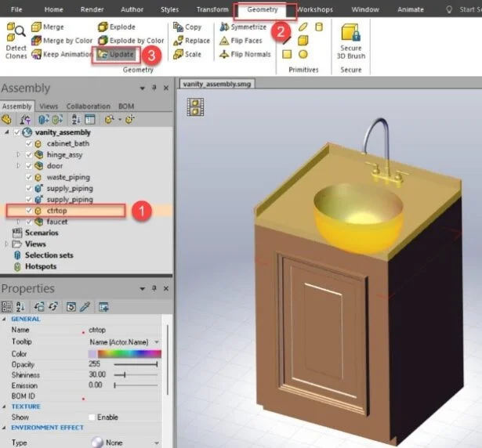Uncheck vanity_assembly visibility checkbox

[17, 132]
